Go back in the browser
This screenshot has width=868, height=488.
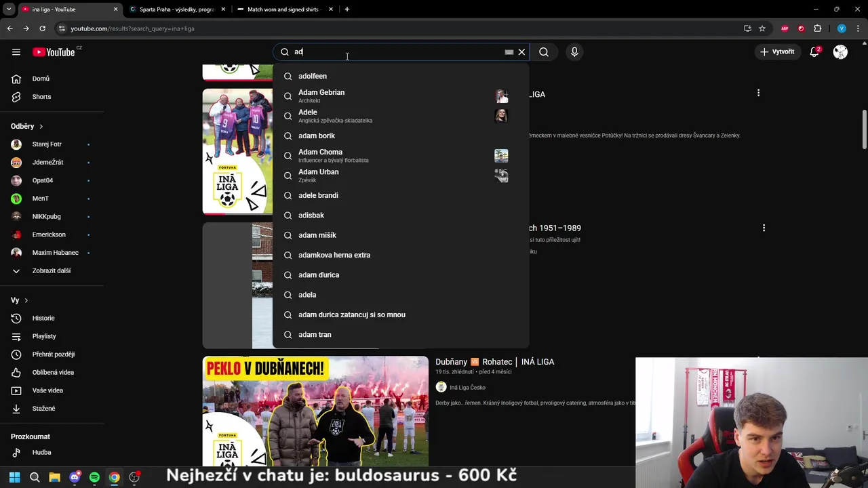pos(10,28)
